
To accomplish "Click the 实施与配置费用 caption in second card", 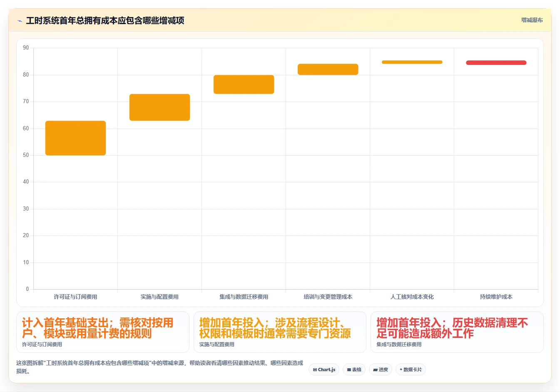I will (x=217, y=345).
